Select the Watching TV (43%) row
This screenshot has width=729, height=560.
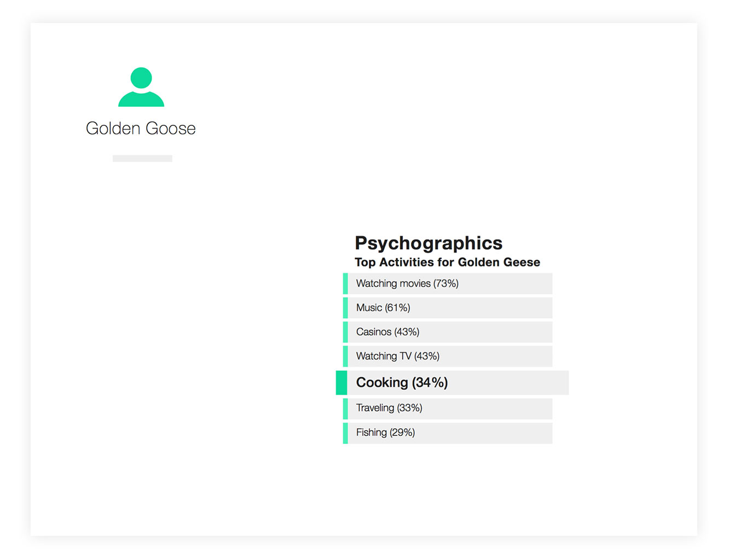[448, 356]
